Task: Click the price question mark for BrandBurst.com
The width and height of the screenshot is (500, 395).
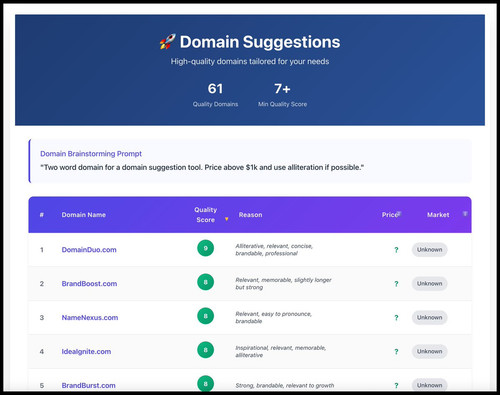Action: (396, 385)
